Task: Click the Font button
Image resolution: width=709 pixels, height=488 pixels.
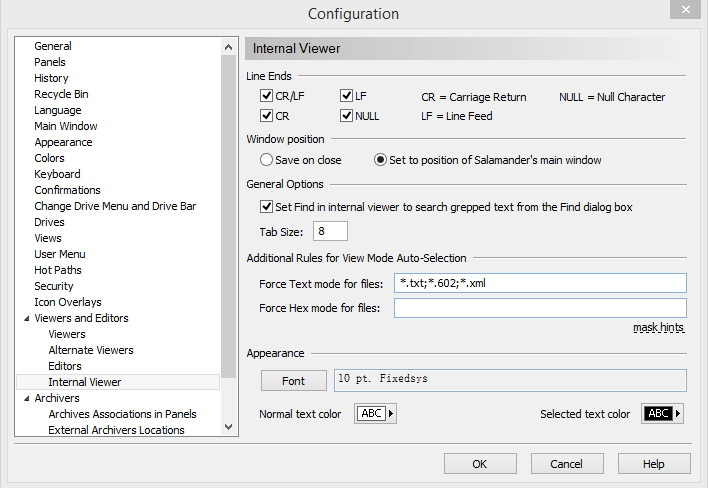Action: pyautogui.click(x=293, y=381)
